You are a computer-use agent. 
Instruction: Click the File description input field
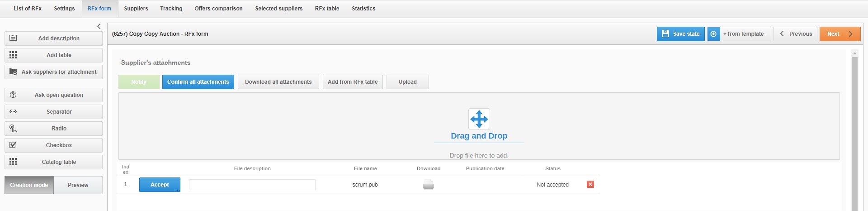252,185
